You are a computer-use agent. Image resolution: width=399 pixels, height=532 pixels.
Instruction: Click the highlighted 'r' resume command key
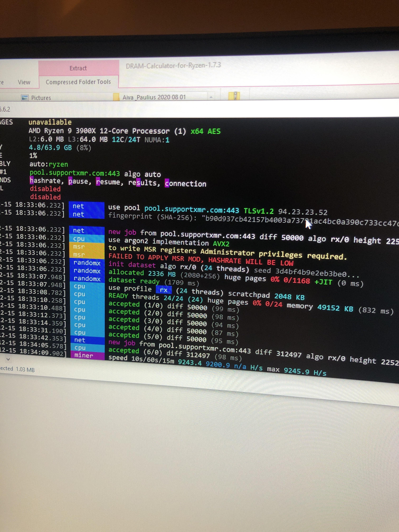point(98,182)
